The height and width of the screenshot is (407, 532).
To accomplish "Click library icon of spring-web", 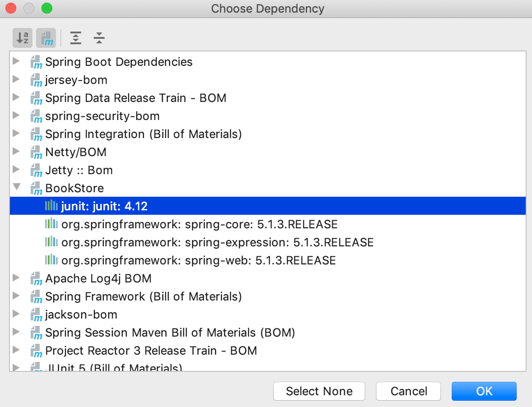I will tap(51, 259).
